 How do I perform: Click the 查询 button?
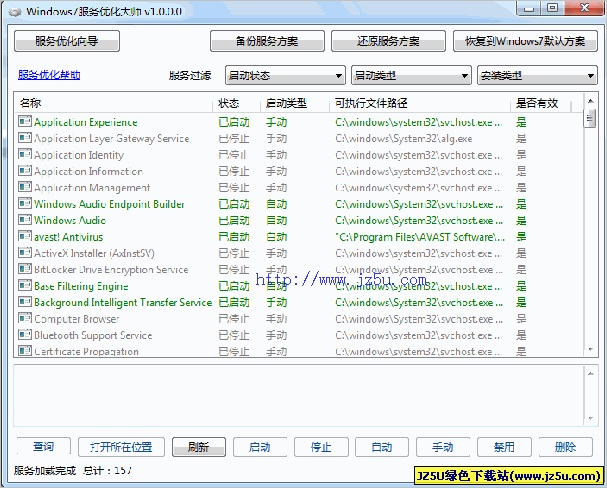click(44, 447)
